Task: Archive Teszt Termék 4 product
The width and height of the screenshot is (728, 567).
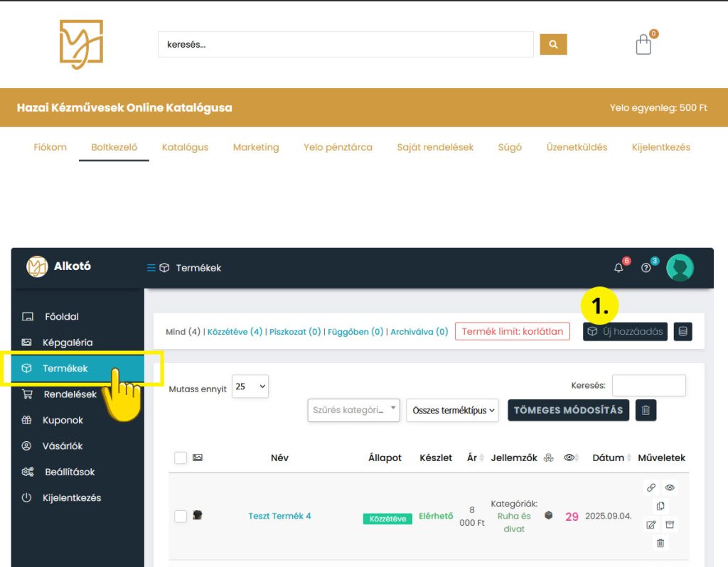Action: tap(671, 524)
